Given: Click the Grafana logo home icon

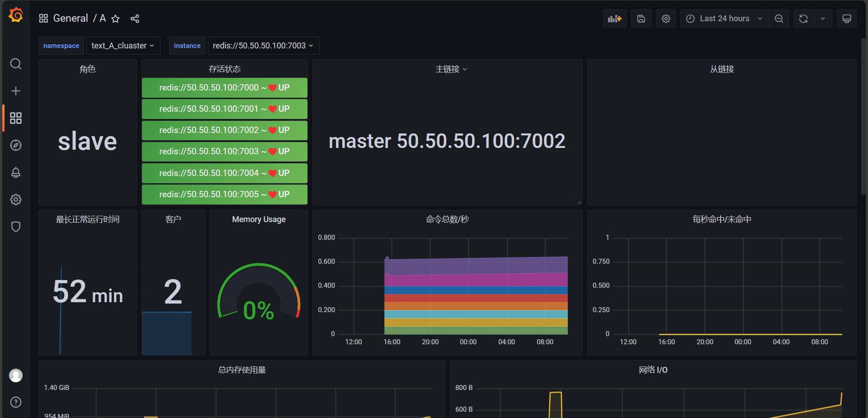Looking at the screenshot, I should coord(16,15).
